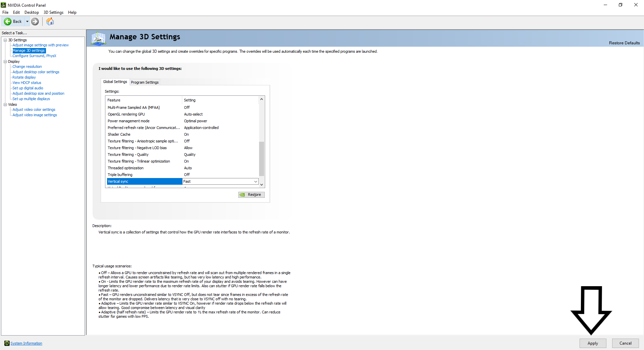644x350 pixels.
Task: Click Restore button below settings list
Action: [251, 195]
